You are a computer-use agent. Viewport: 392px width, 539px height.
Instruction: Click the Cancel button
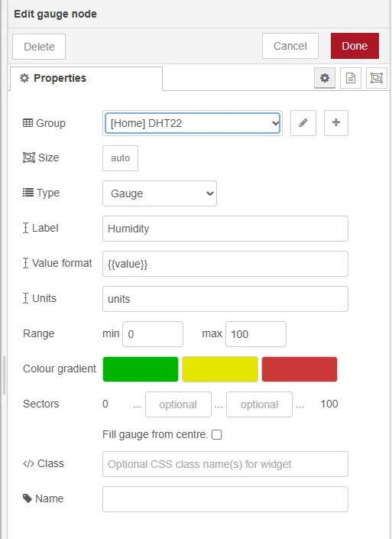click(290, 46)
